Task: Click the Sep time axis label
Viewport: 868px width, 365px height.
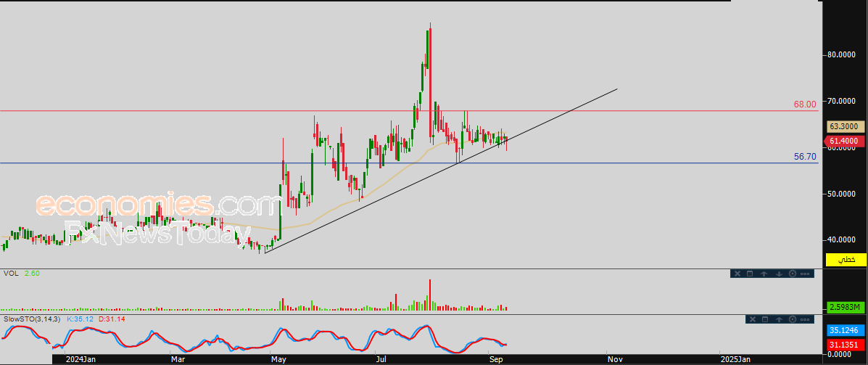Action: pos(497,359)
